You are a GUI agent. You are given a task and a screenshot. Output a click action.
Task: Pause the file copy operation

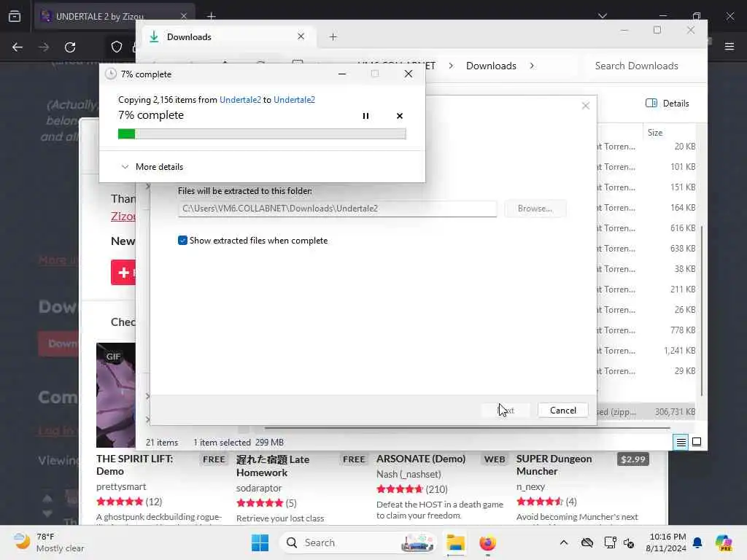click(365, 116)
